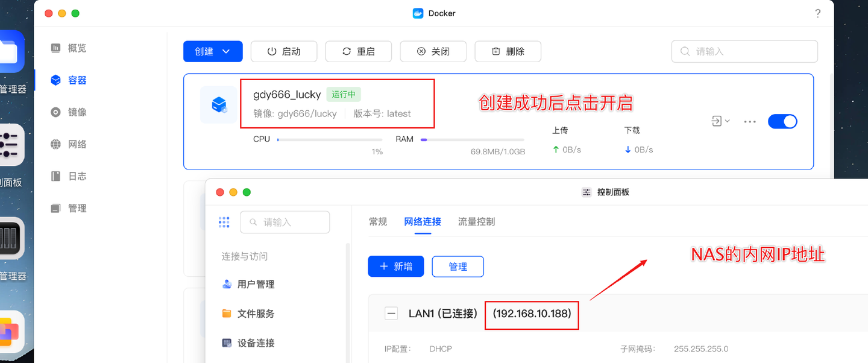Select the 容器 (Containers) sidebar icon

(72, 80)
